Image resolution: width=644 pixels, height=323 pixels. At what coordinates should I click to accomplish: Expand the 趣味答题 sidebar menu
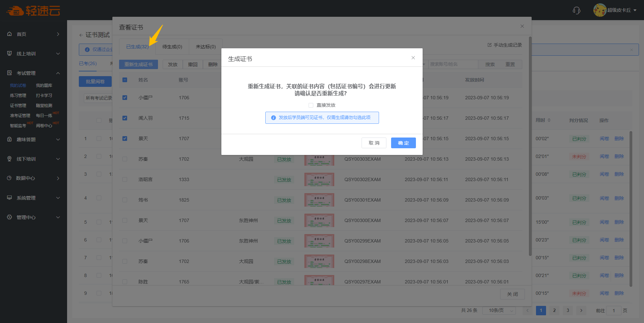34,139
